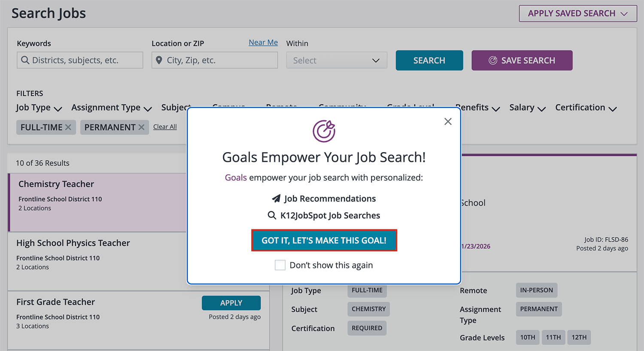Viewport: 644px width, 351px height.
Task: Remove the PERMANENT filter chip
Action: tap(141, 127)
